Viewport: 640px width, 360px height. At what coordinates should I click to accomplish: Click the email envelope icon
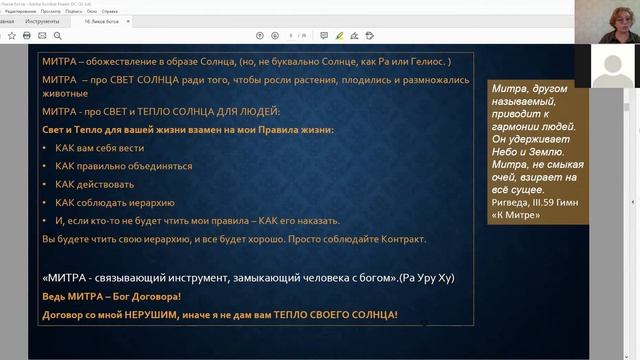[42, 36]
